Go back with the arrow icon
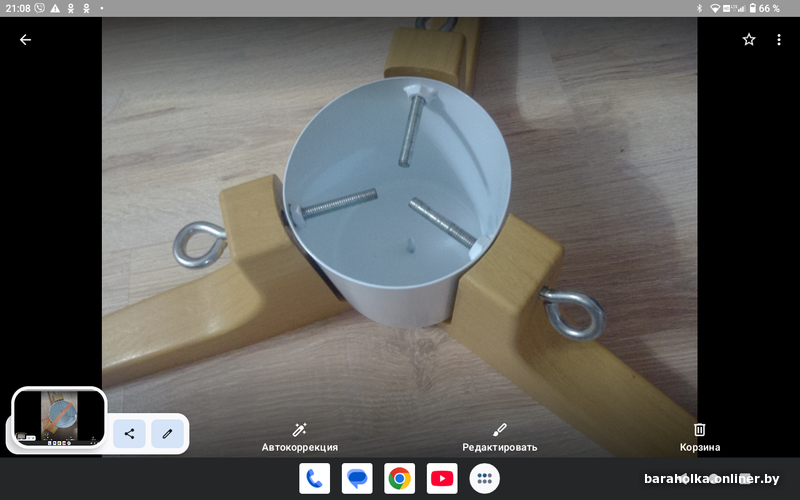Screen dimensions: 800x500 25,40
